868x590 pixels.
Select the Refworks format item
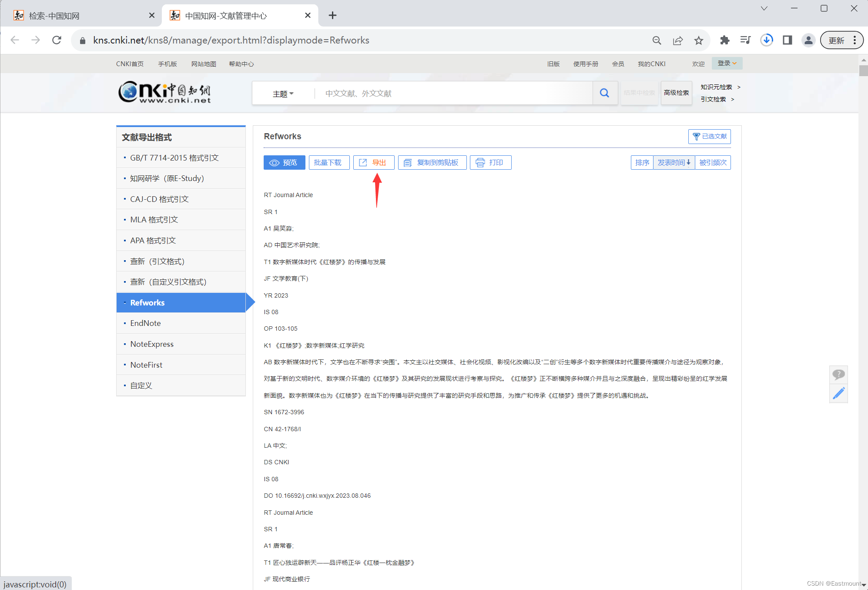[181, 302]
